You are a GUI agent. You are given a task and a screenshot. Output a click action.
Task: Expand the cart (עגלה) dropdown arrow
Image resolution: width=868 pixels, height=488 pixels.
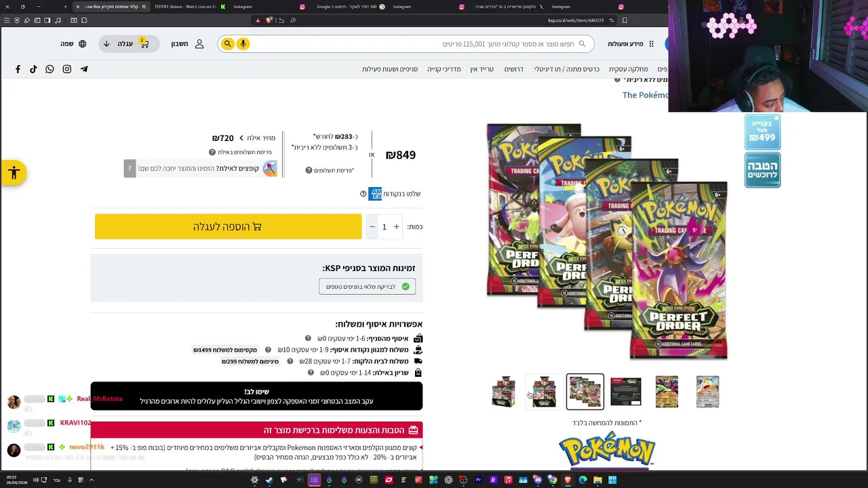[106, 44]
